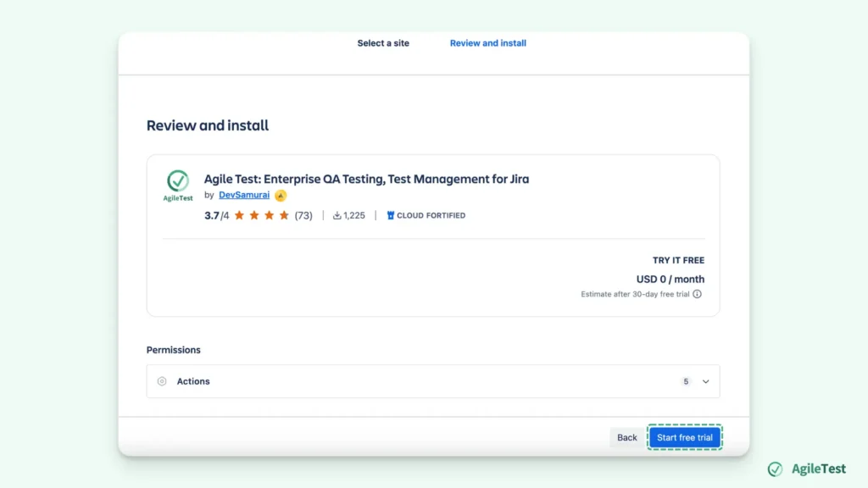
Task: Click the AgileTest watermark logo at bottom right
Action: coord(775,469)
